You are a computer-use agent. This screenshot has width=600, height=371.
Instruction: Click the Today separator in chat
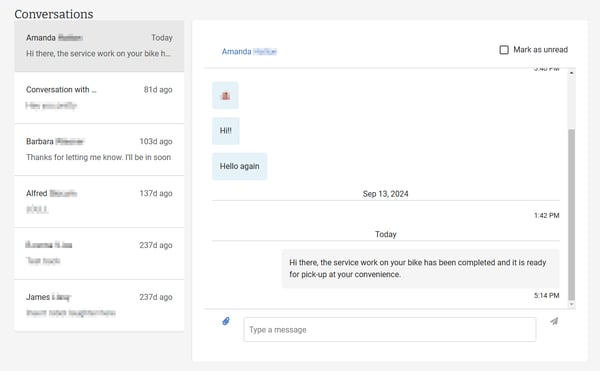click(x=385, y=234)
